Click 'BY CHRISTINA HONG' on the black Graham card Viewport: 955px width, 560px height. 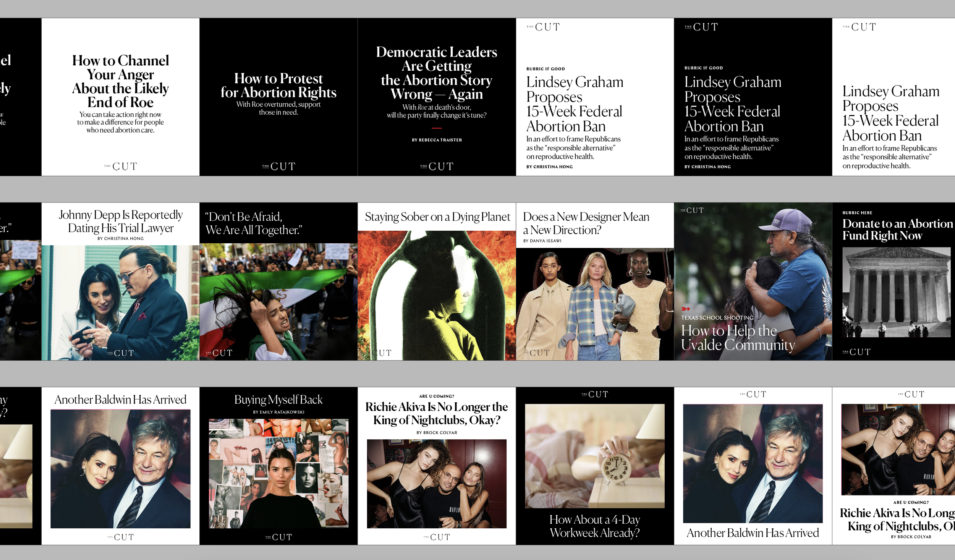tap(707, 167)
